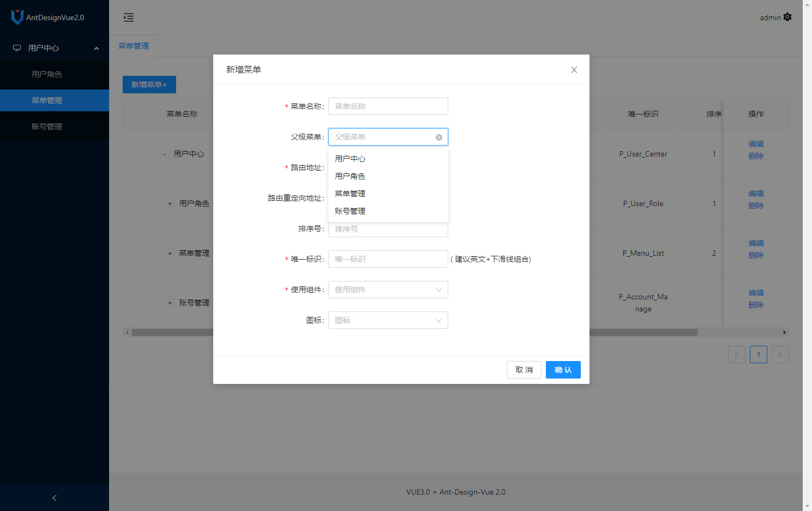Screen dimensions: 812x511
Task: Open the 使用组件 dropdown
Action: [x=388, y=290]
